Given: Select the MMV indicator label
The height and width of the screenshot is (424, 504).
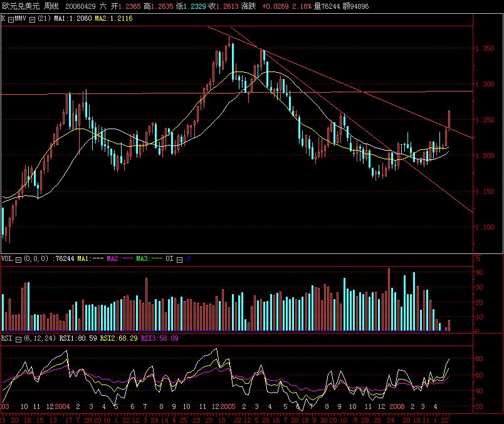Looking at the screenshot, I should click(x=22, y=20).
